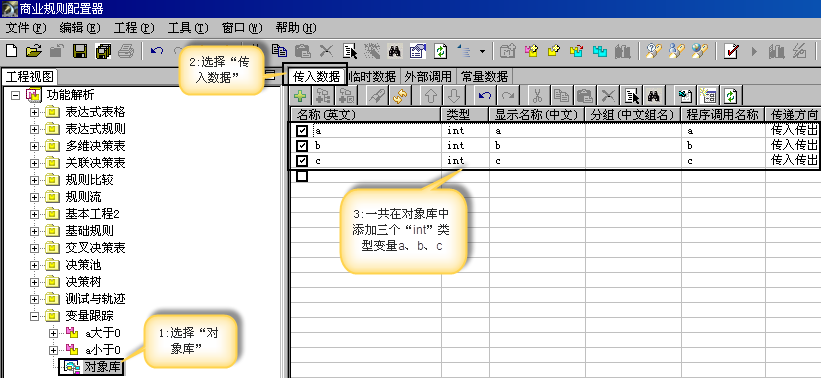This screenshot has width=821, height=378.
Task: Click the 显示名称(中文) column header
Action: [537, 114]
